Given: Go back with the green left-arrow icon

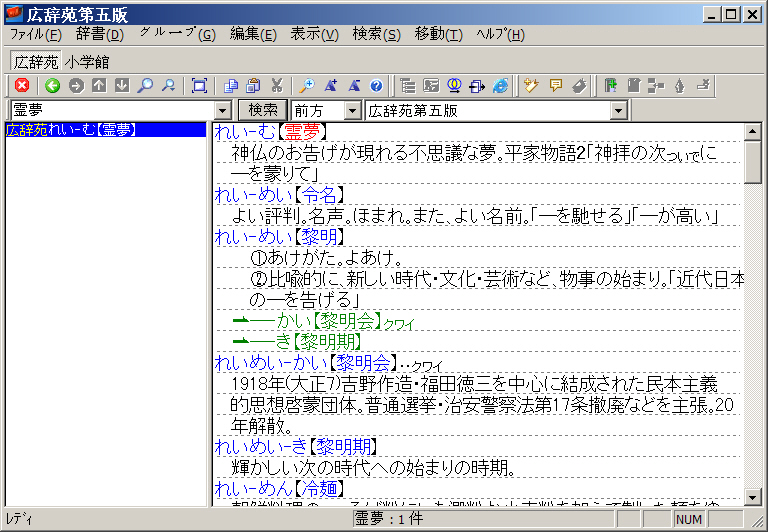Looking at the screenshot, I should pyautogui.click(x=52, y=86).
